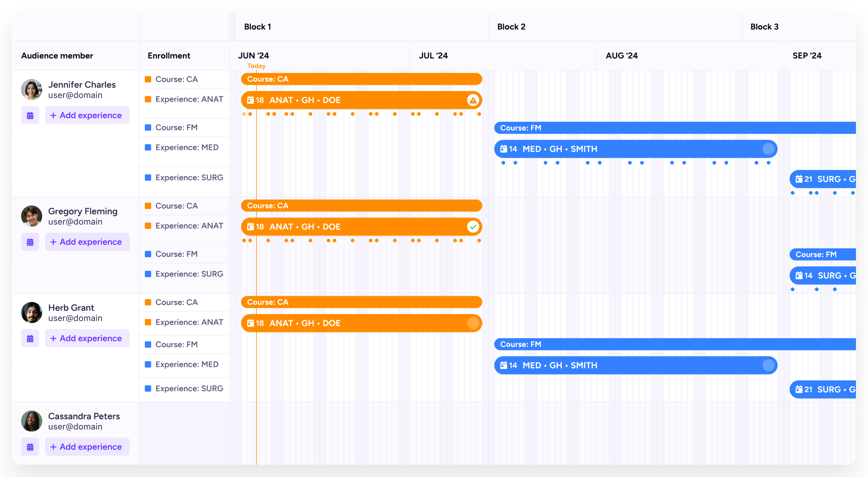Click warning icon on Jennifer's ANAT bar
This screenshot has height=477, width=868.
[473, 100]
